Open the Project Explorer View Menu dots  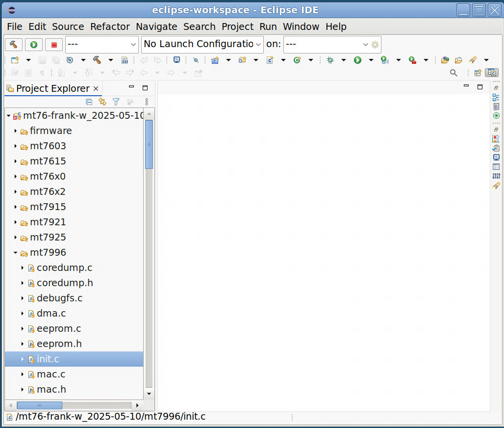tap(147, 102)
